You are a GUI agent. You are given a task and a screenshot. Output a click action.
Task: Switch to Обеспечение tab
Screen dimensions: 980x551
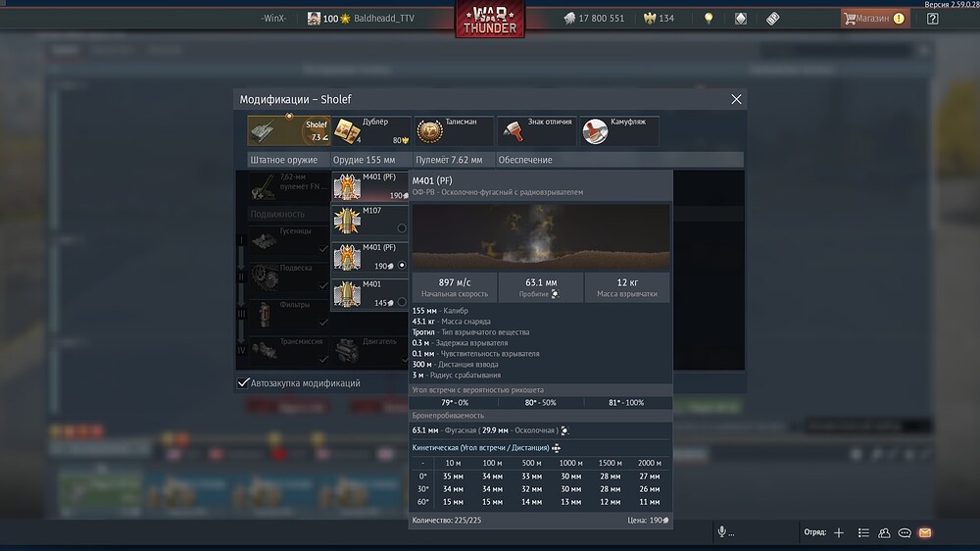click(525, 160)
